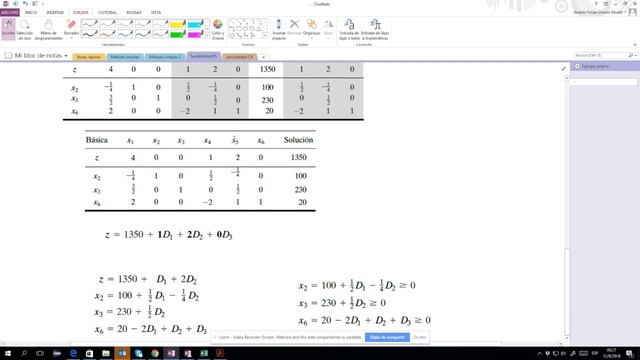Open Windows taskbar search

(x=24, y=353)
